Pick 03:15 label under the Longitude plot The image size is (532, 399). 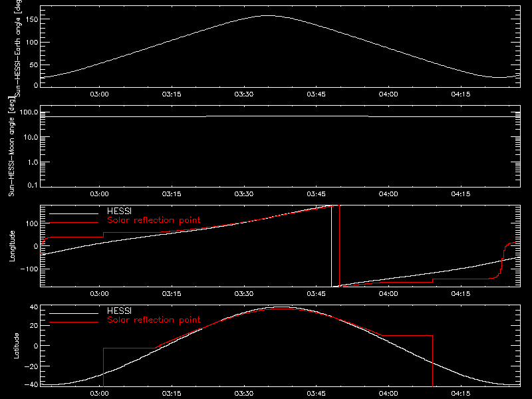tap(172, 294)
